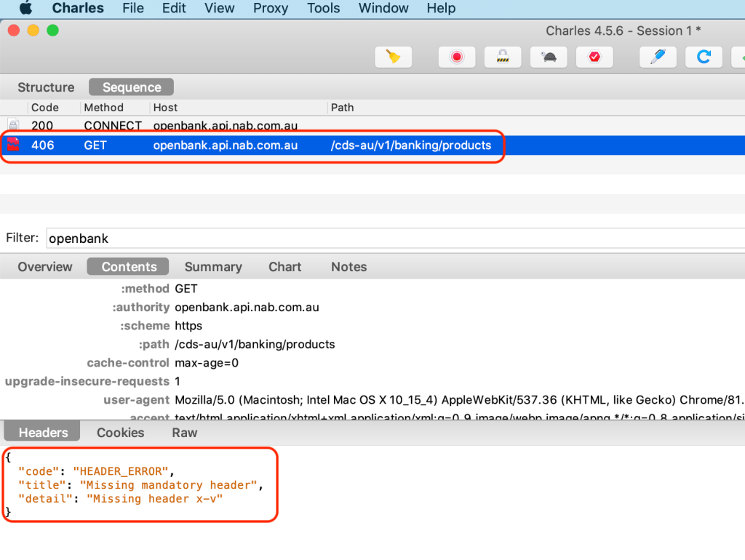The width and height of the screenshot is (745, 560).
Task: Switch to the Structure view
Action: [46, 87]
